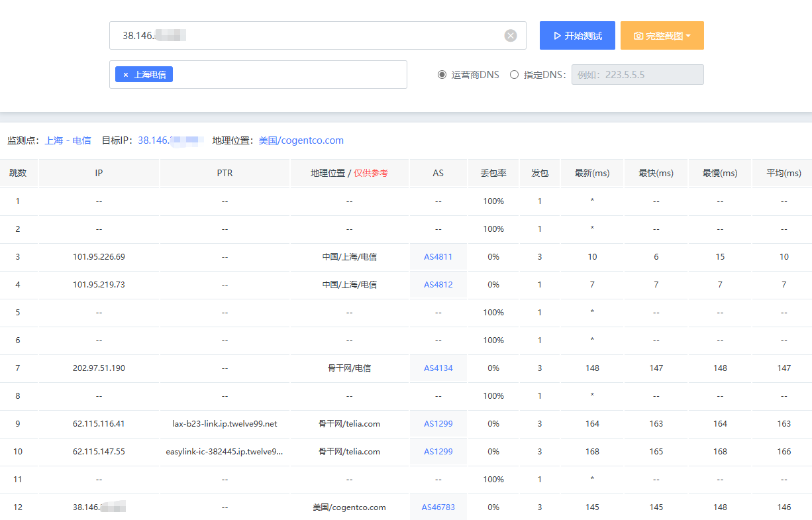Viewport: 812px width, 520px height.
Task: Click the lax-b23-link PTR hostname cell
Action: point(225,424)
